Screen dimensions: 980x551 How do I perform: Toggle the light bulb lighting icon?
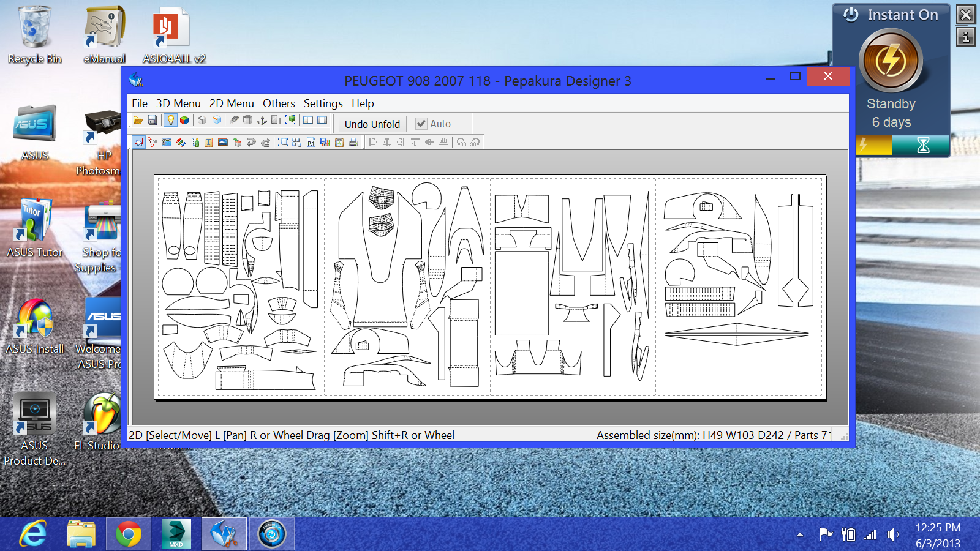coord(170,121)
